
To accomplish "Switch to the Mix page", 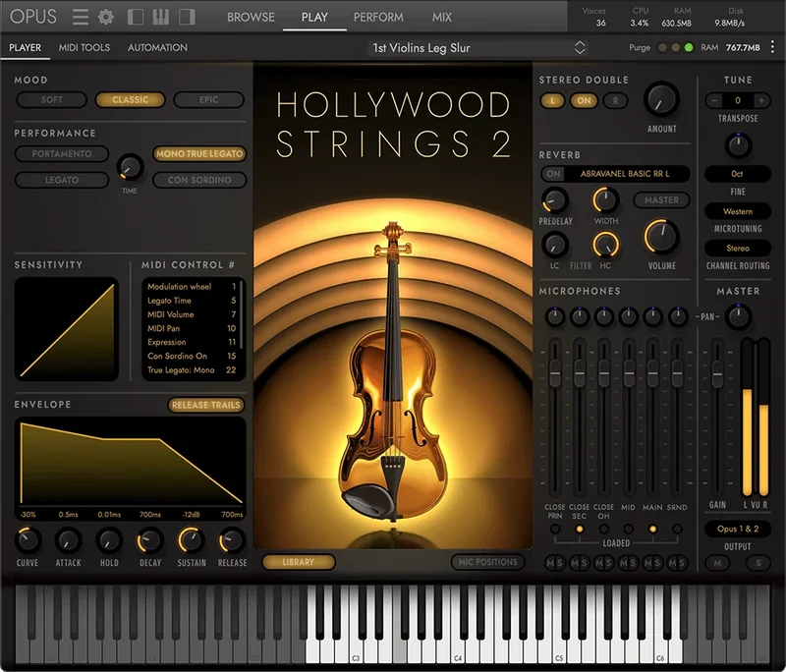I will (441, 17).
